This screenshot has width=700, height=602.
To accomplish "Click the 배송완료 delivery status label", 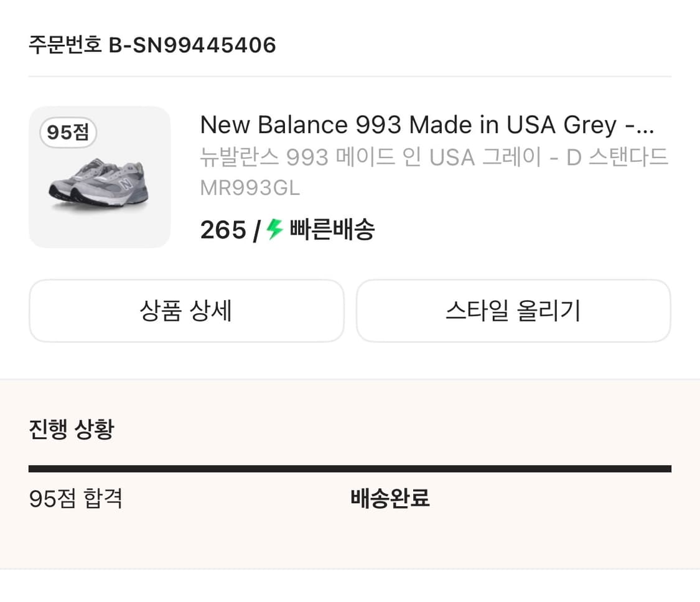I will [389, 499].
